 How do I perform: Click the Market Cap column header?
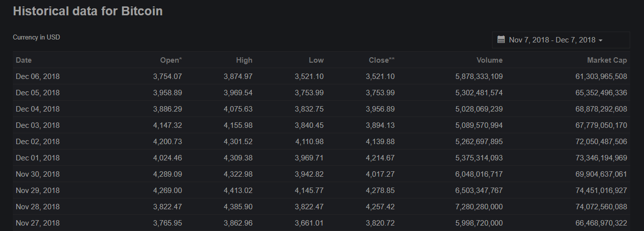click(x=606, y=60)
